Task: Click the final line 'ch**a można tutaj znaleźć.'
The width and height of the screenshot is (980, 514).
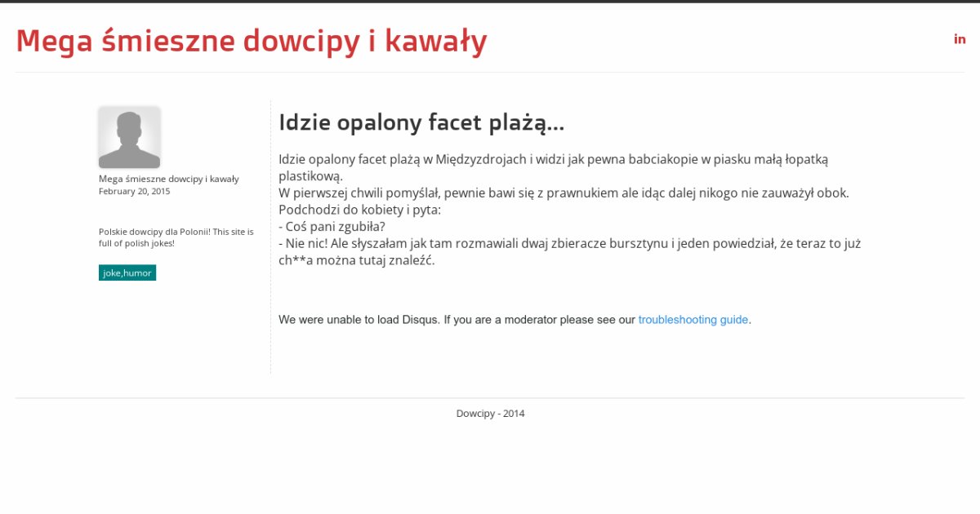Action: tap(357, 260)
